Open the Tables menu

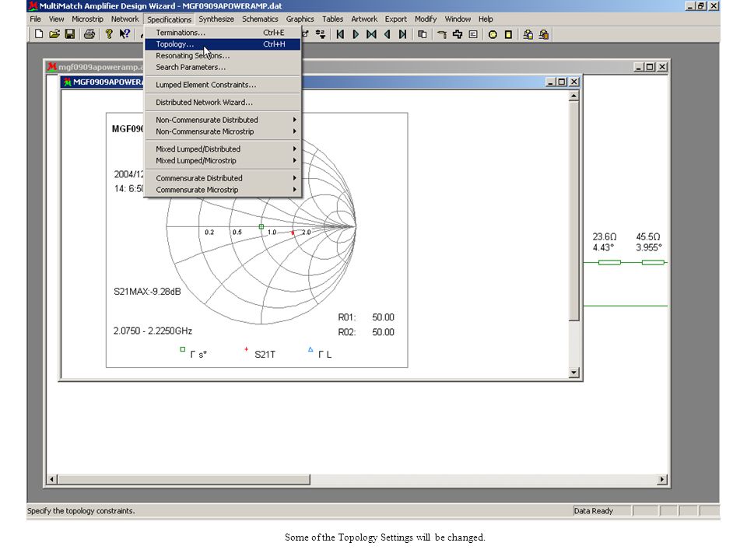point(332,19)
